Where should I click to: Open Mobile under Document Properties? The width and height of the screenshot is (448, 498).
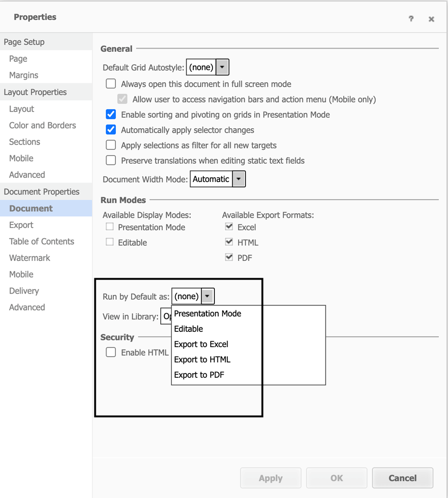click(x=46, y=274)
